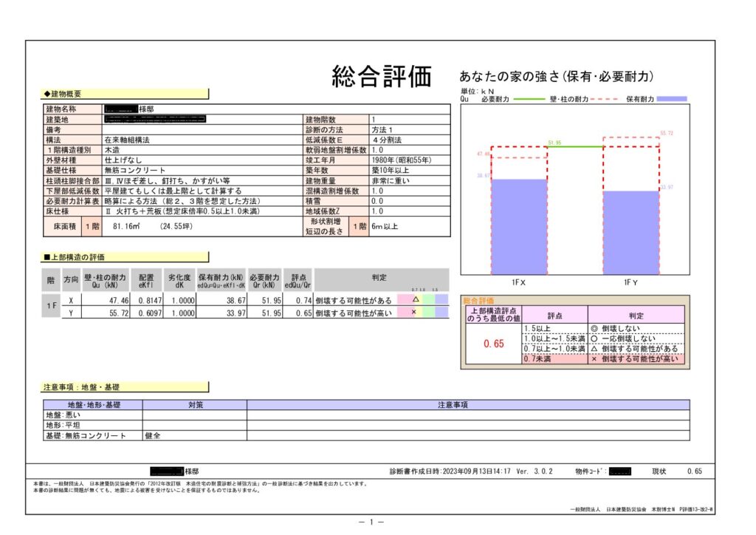This screenshot has width=756, height=535.
Task: Select the ◎ 倒壊しない rating row
Action: pyautogui.click(x=636, y=328)
